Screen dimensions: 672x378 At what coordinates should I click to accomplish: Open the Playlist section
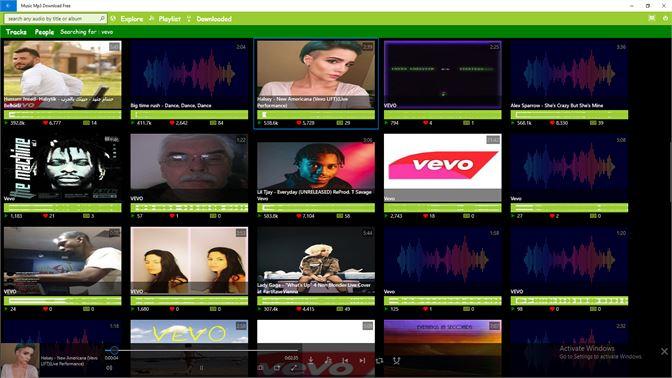[169, 19]
